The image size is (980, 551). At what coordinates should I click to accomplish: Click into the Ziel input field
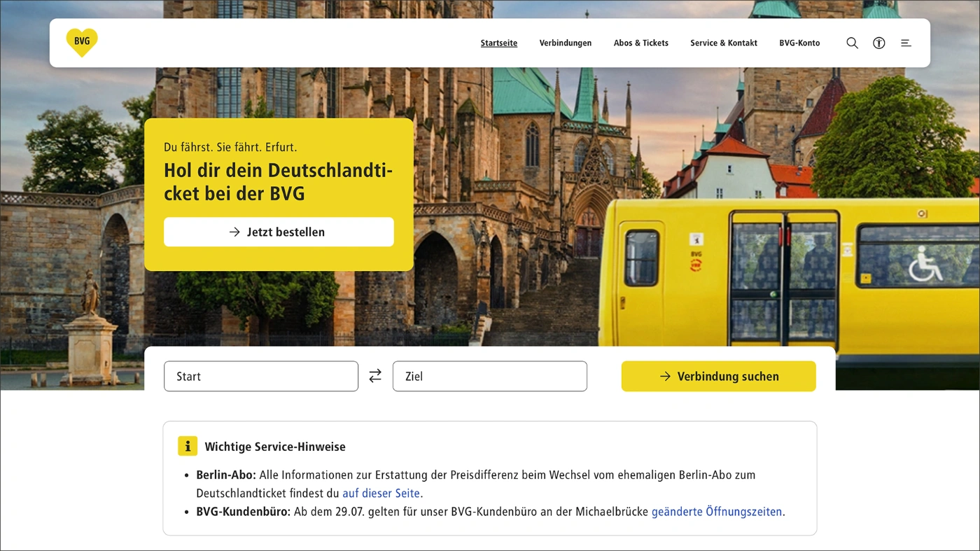[489, 376]
